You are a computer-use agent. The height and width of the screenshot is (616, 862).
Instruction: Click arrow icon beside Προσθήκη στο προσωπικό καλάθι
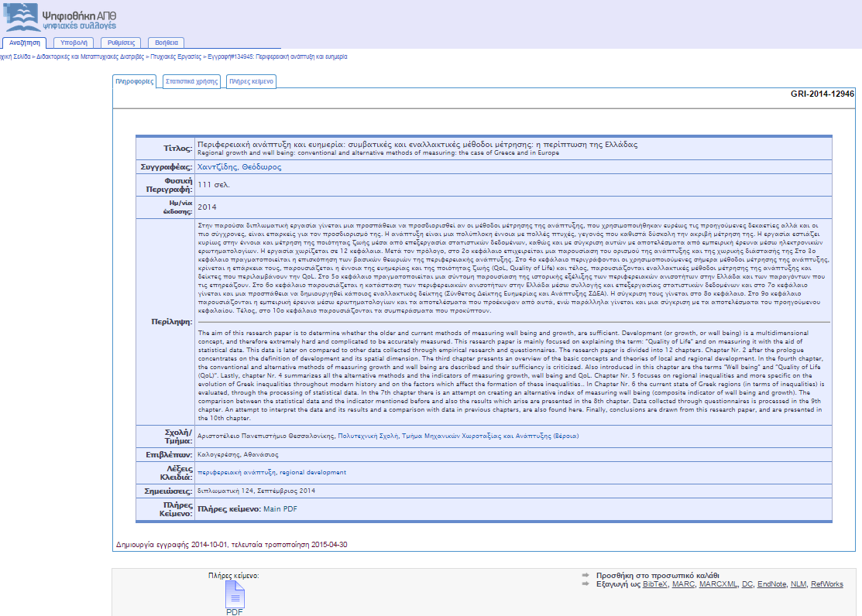tap(586, 575)
